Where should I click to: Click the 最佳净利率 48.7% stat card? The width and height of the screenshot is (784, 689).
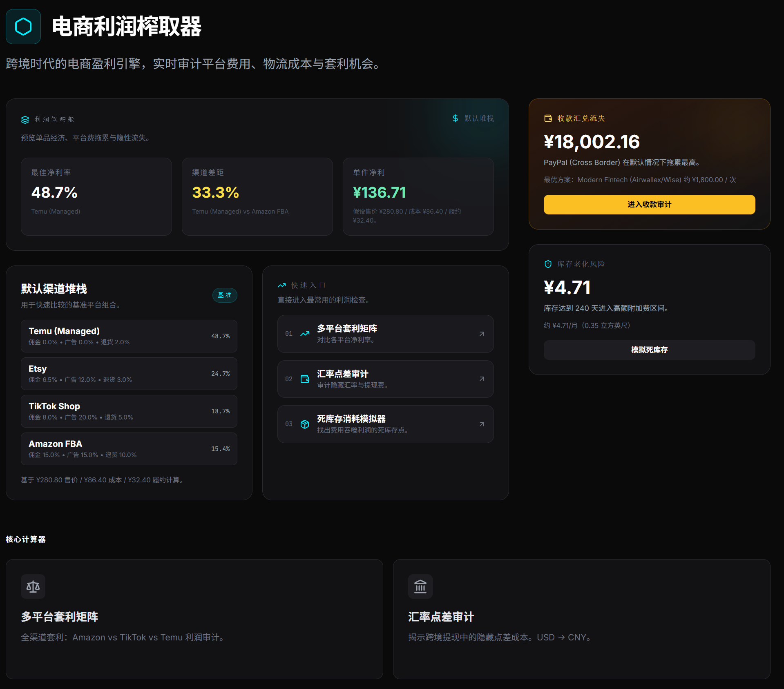tap(96, 196)
